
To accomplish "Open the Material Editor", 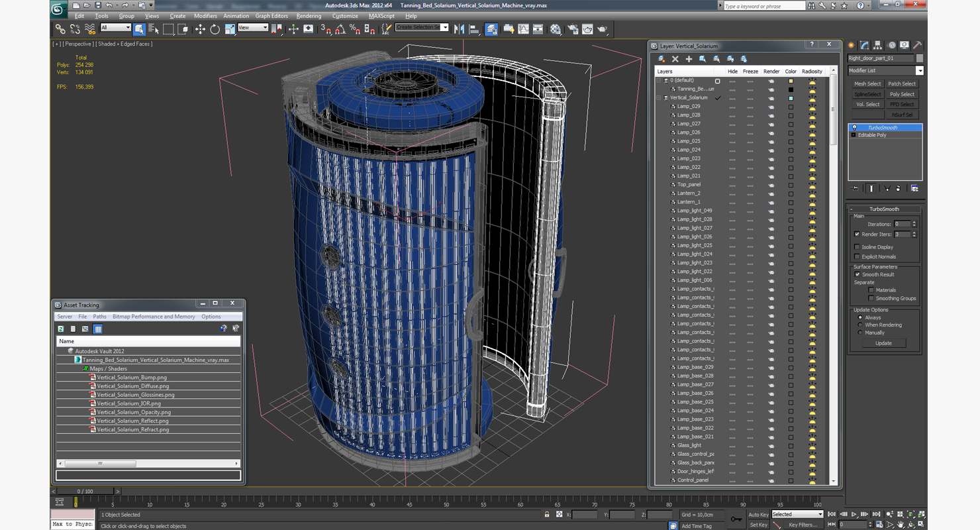I will pyautogui.click(x=555, y=29).
